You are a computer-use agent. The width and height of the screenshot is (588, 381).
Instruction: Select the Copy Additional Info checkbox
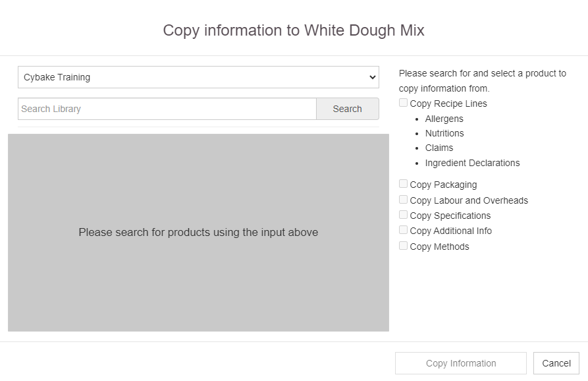tap(403, 230)
